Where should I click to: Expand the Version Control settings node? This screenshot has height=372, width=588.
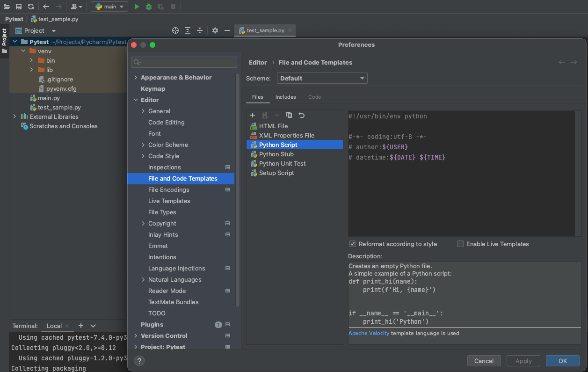[136, 336]
